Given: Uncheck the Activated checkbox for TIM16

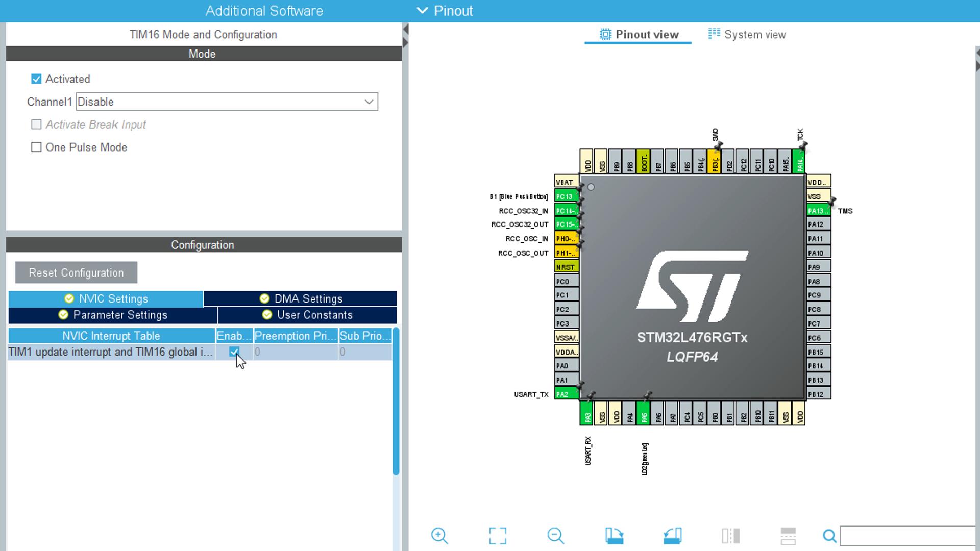Looking at the screenshot, I should coord(36,79).
